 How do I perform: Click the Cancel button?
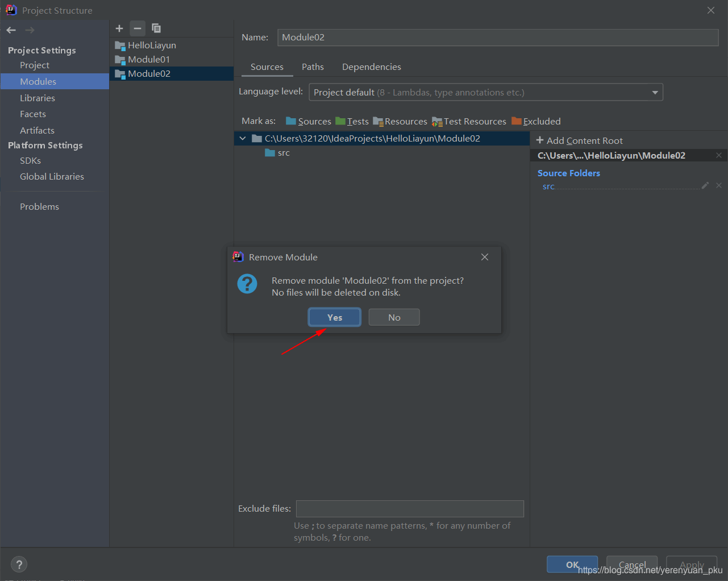632,565
